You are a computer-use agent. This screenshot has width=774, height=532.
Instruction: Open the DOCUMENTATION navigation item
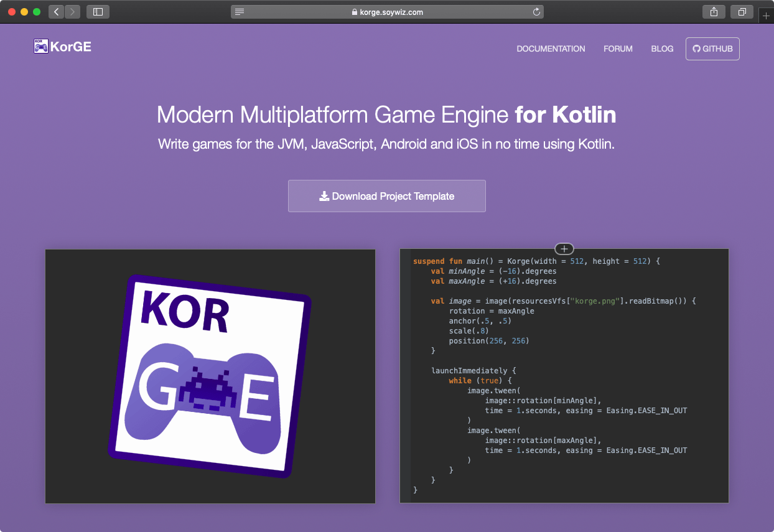tap(551, 49)
